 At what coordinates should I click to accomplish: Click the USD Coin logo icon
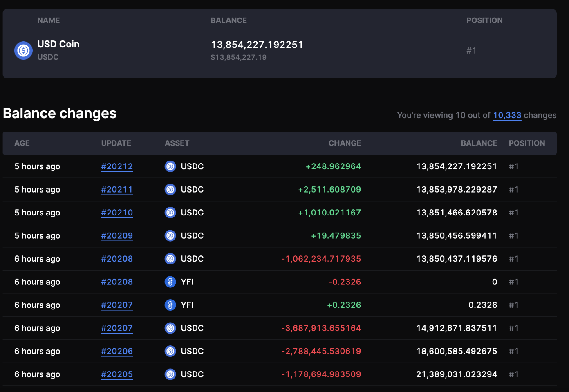pyautogui.click(x=23, y=50)
